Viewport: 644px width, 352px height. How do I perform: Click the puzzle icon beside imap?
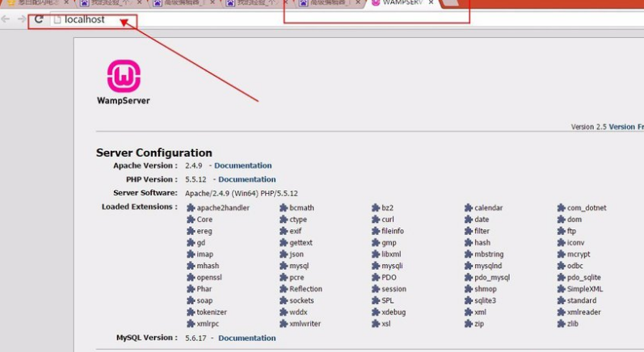point(191,254)
